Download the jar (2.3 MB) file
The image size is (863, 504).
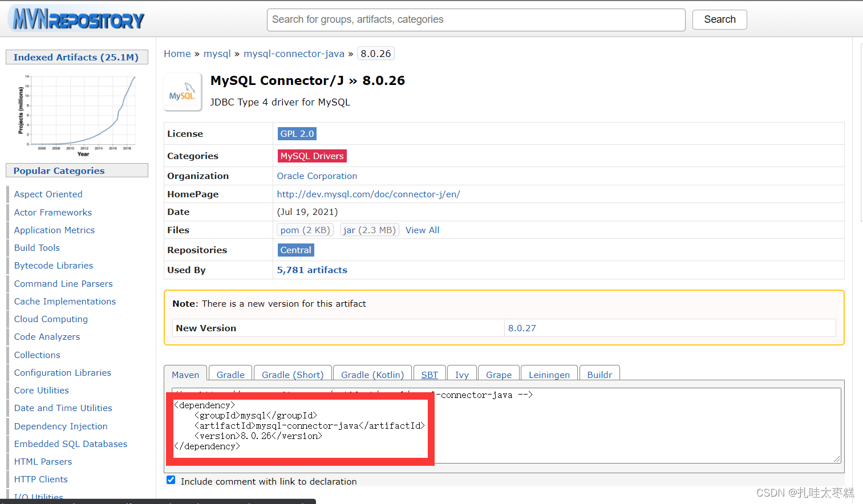pyautogui.click(x=370, y=230)
